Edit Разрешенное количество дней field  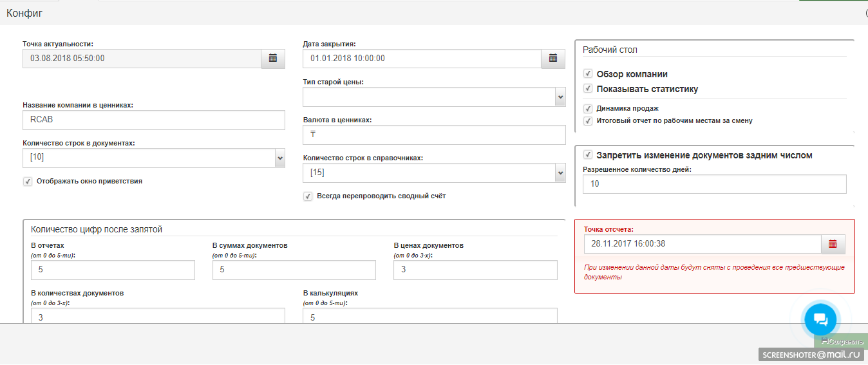pyautogui.click(x=714, y=184)
